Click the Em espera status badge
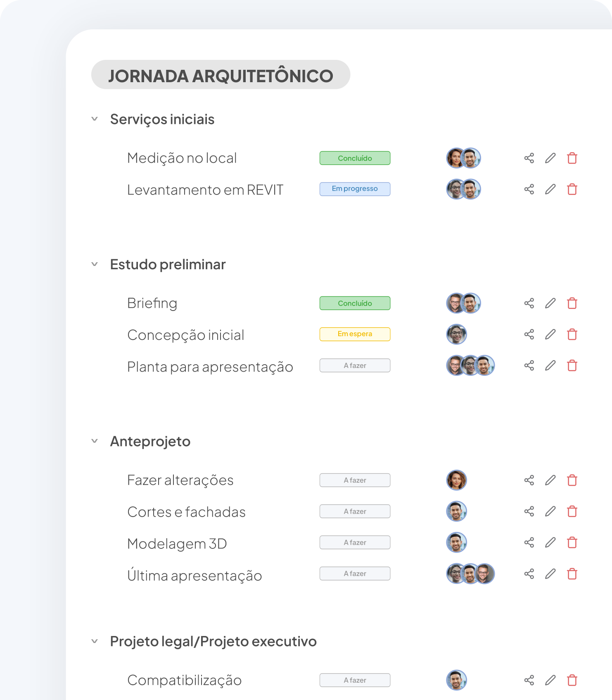This screenshot has height=700, width=612. coord(355,334)
